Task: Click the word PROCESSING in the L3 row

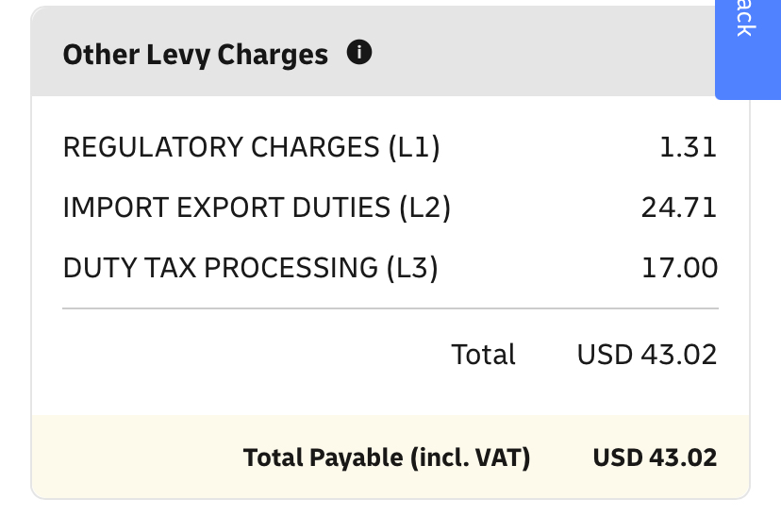Action: click(x=291, y=268)
